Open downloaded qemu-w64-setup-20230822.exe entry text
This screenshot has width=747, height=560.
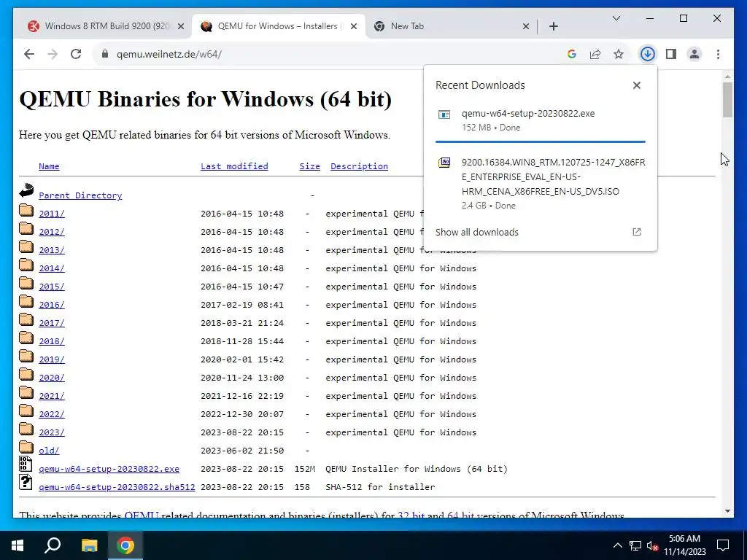pos(528,113)
